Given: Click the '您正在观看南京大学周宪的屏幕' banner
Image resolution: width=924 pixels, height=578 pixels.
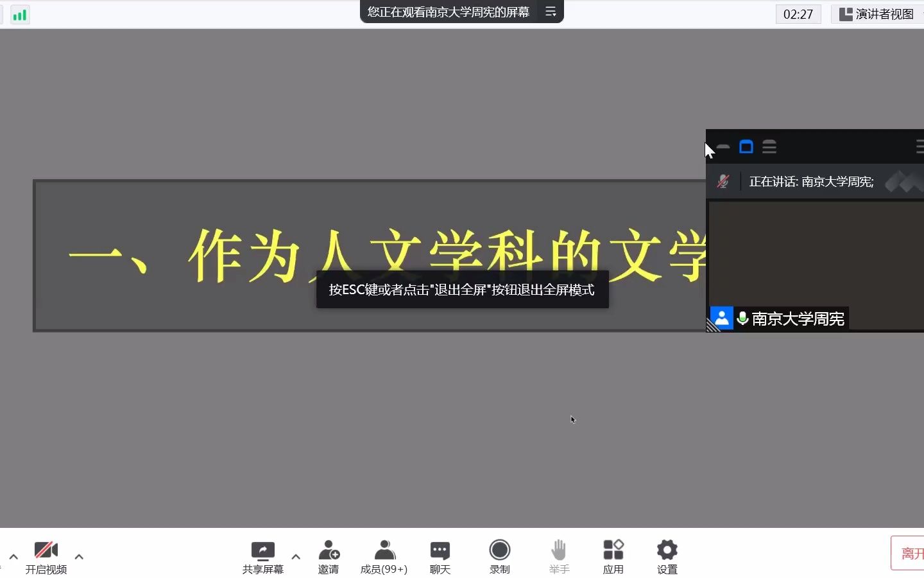Looking at the screenshot, I should (x=449, y=12).
